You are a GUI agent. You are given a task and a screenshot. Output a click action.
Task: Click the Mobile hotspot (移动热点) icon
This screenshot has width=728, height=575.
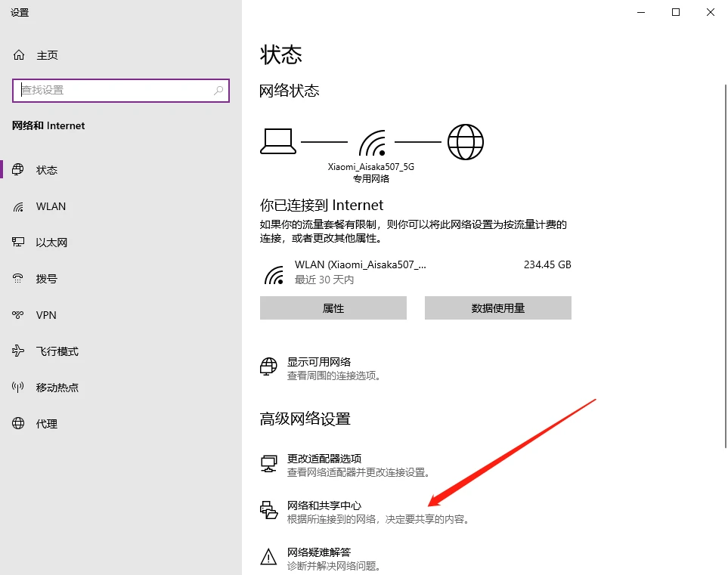19,388
